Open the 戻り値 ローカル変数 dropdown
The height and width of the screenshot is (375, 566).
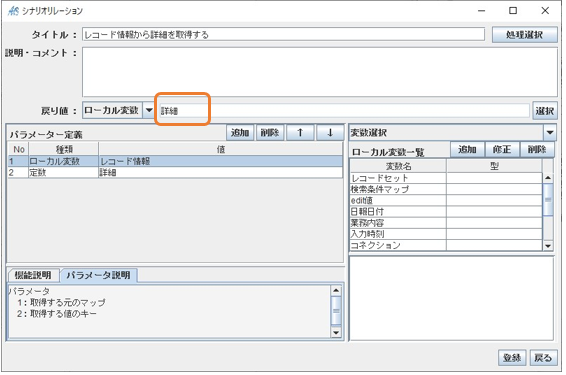pos(149,110)
